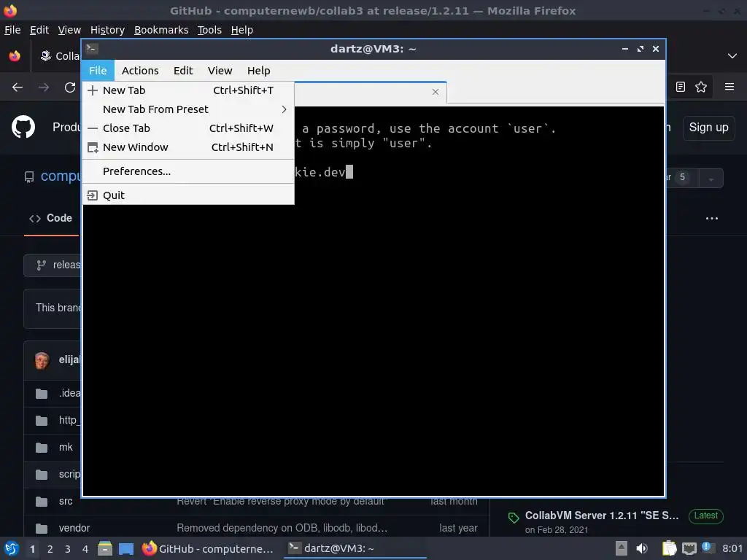Screen dimensions: 747x560
Task: Open the .idea folder
Action: [x=69, y=393]
